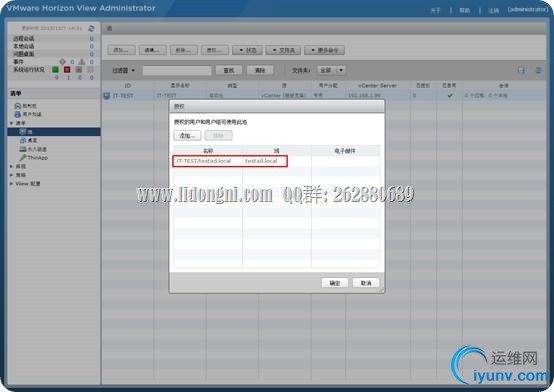Open the folder combo box showing 全部
Viewport: 554px width, 392px height.
click(331, 70)
